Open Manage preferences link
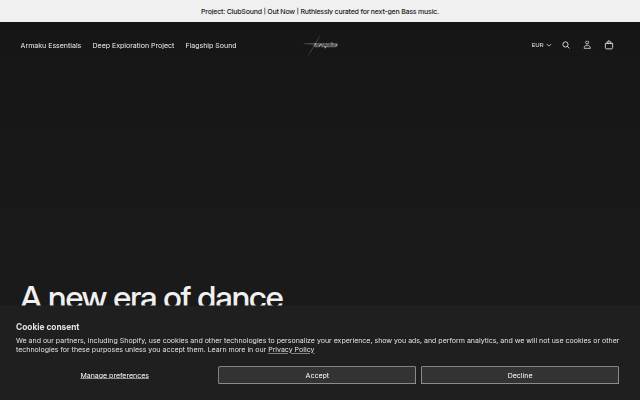The height and width of the screenshot is (400, 640). [x=115, y=375]
